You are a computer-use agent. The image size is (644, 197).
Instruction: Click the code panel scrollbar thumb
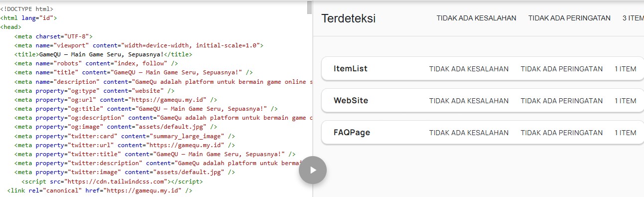click(309, 7)
